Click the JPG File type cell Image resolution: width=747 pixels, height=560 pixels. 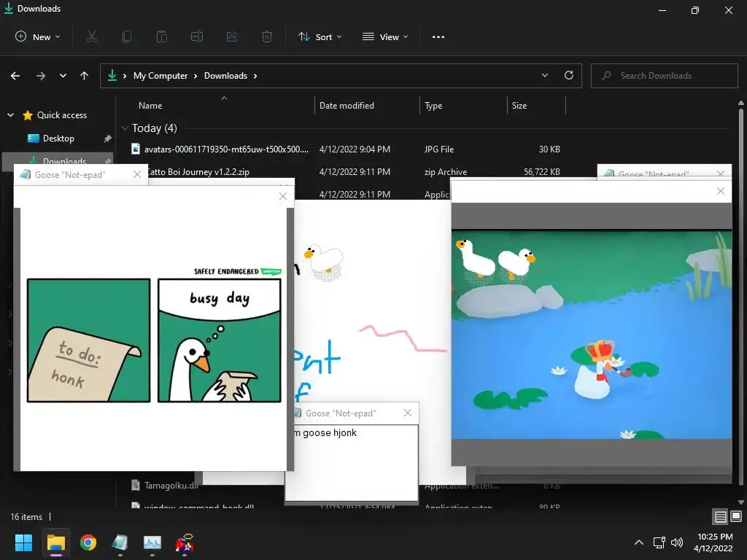(438, 149)
